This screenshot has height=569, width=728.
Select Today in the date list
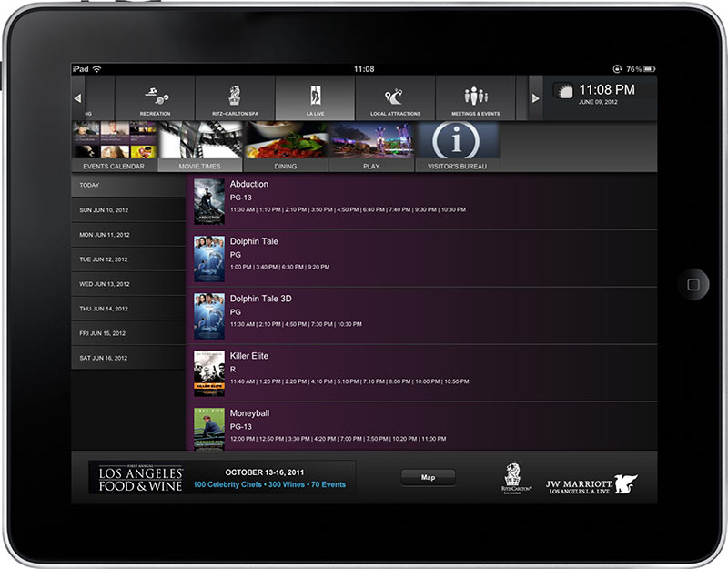coord(128,185)
